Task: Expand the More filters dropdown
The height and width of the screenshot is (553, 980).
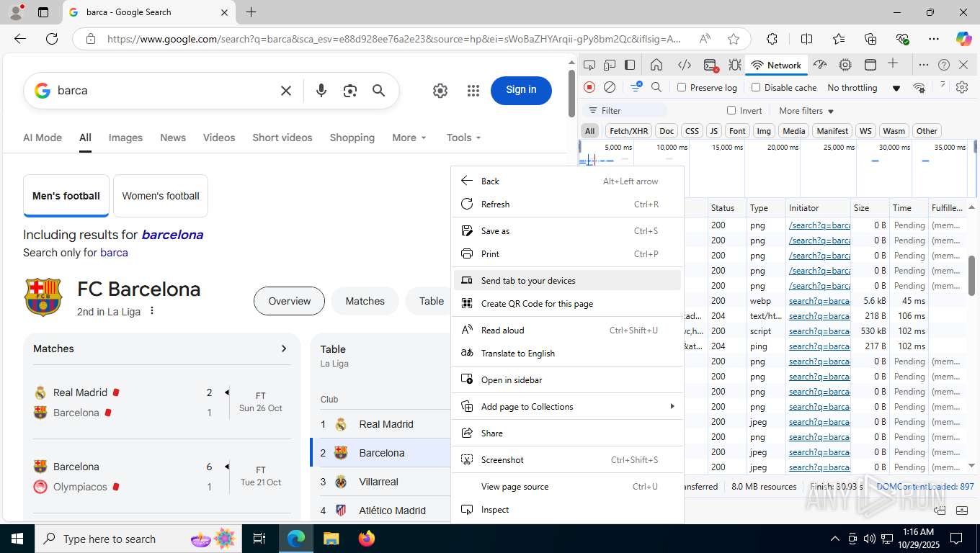Action: click(806, 111)
